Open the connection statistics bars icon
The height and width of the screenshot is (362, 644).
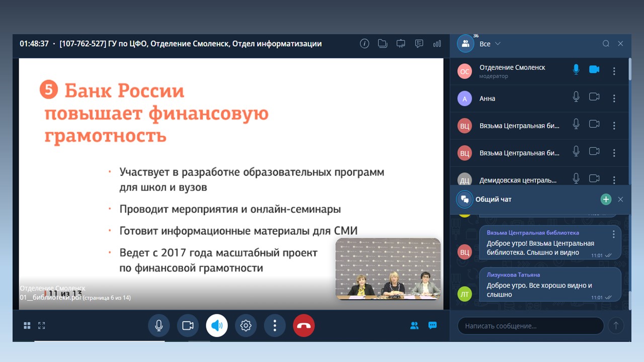[x=437, y=44]
